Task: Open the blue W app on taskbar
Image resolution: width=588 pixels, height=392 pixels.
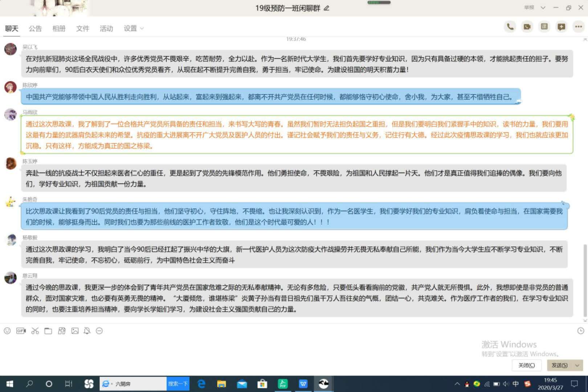Action: pyautogui.click(x=303, y=384)
